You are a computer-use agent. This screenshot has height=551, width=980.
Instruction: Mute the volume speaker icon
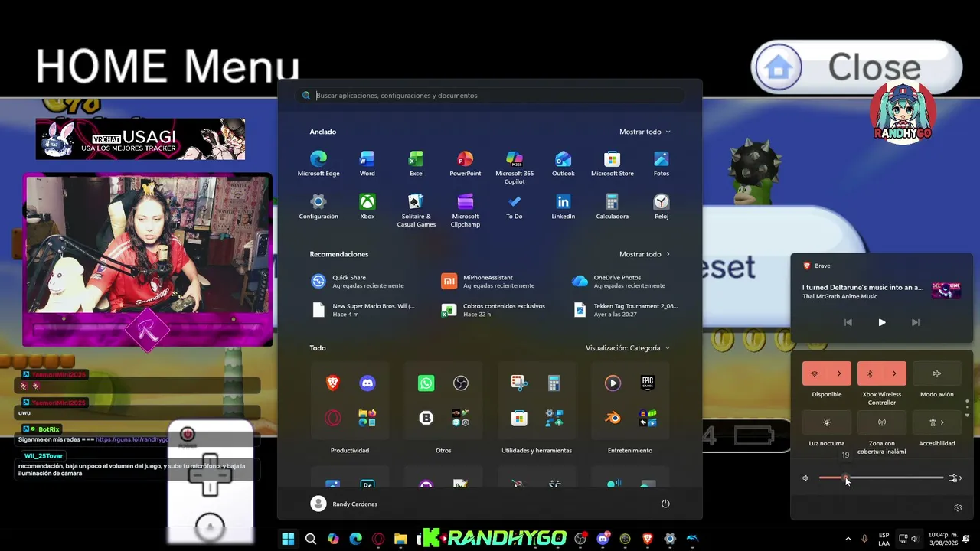[805, 478]
